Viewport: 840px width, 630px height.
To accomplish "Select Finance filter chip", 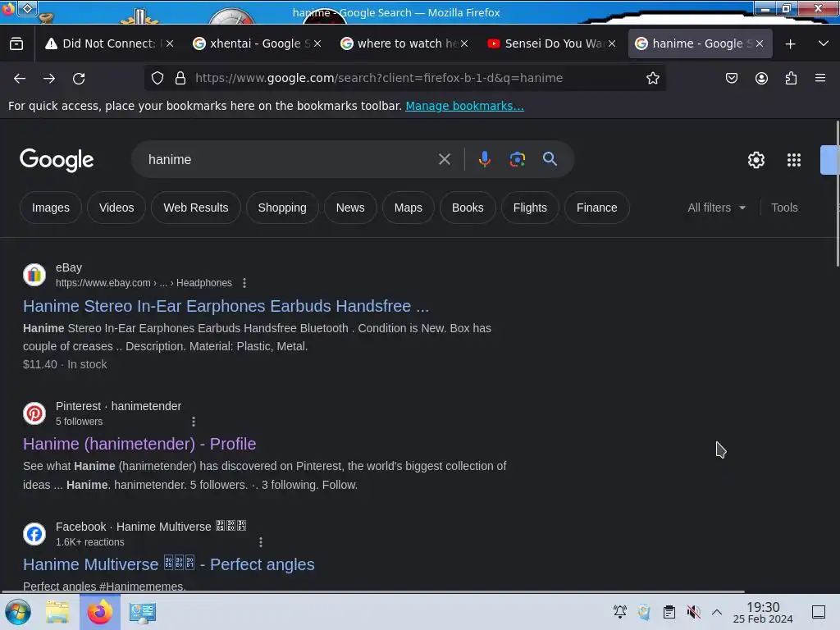I will coord(597,208).
